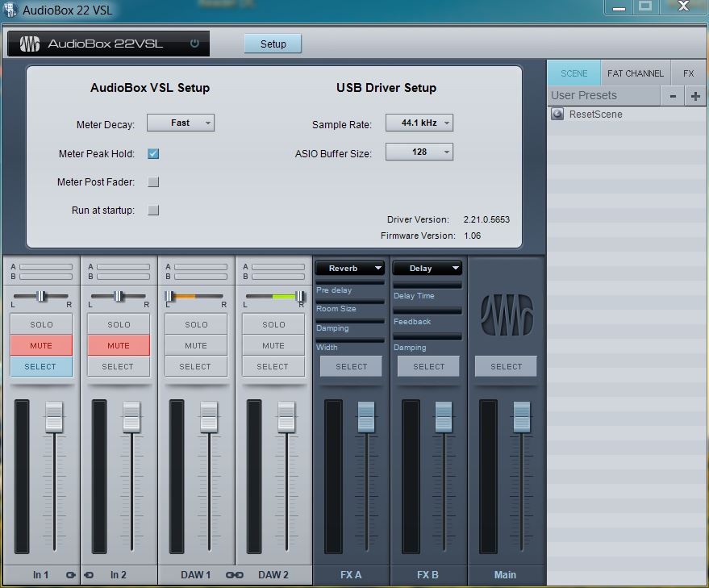The height and width of the screenshot is (588, 709).
Task: Toggle the Meter Peak Hold checkbox
Action: [153, 154]
